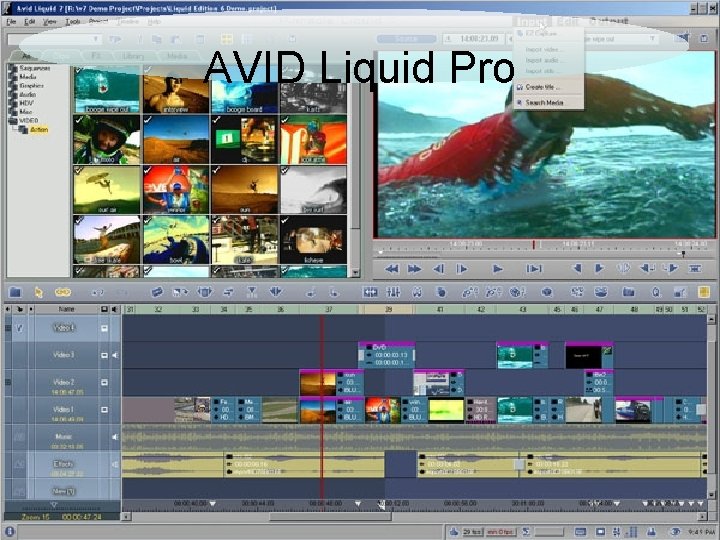Select the Sequences rack in the tree
The image size is (720, 540).
[x=34, y=68]
